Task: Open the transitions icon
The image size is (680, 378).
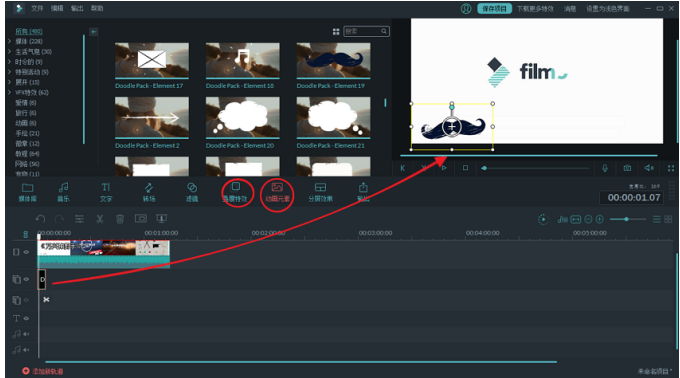Action: coord(149,192)
